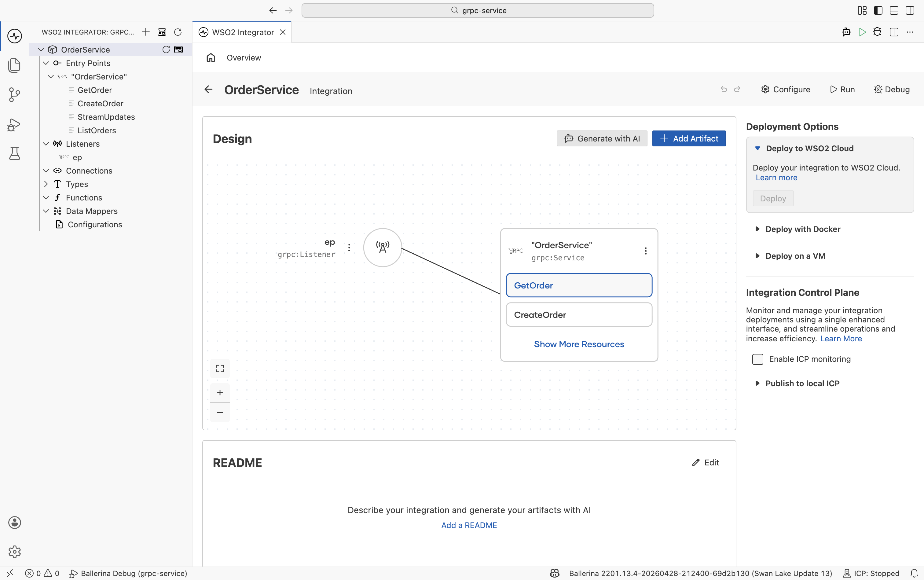This screenshot has width=924, height=580.
Task: Click Edit README button
Action: (x=705, y=463)
